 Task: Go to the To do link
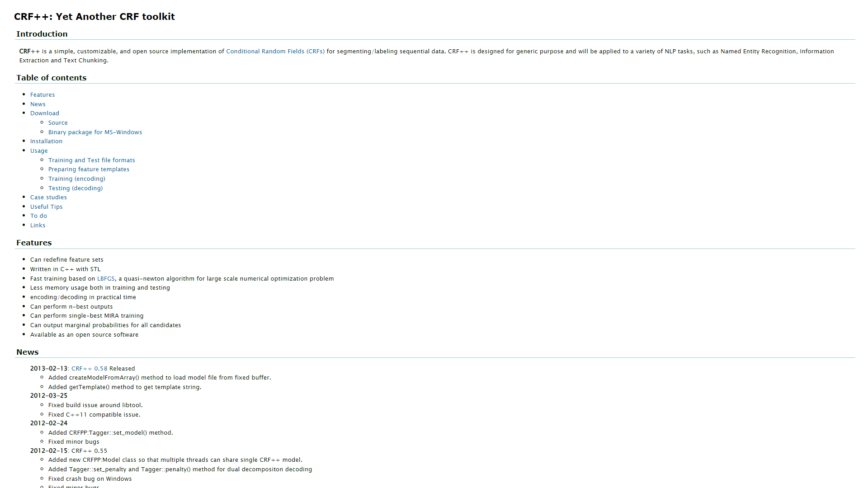pyautogui.click(x=38, y=216)
